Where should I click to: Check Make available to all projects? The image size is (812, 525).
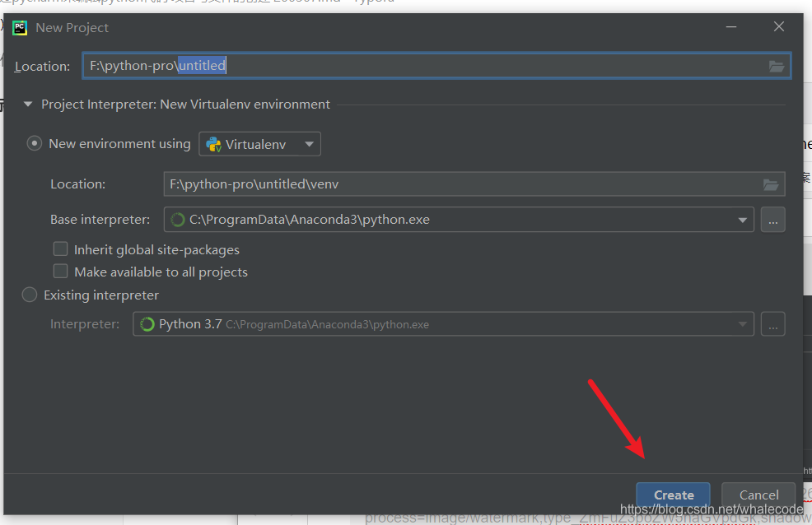click(61, 272)
